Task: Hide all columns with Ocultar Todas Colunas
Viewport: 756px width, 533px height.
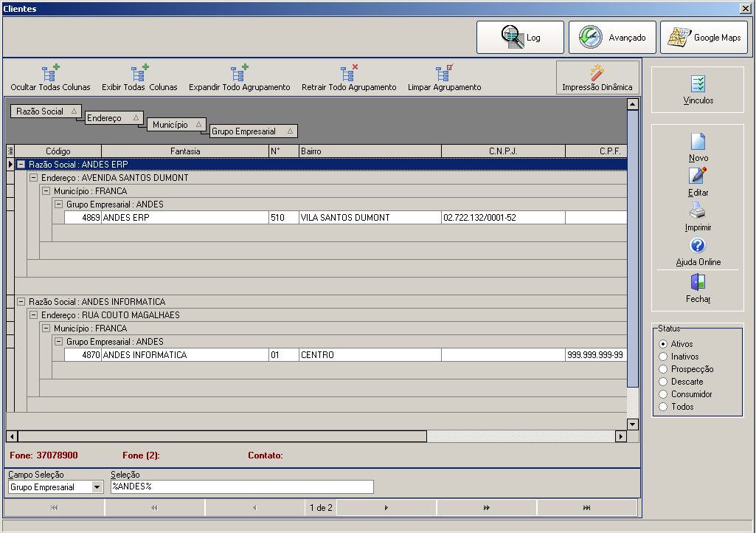Action: [50, 78]
